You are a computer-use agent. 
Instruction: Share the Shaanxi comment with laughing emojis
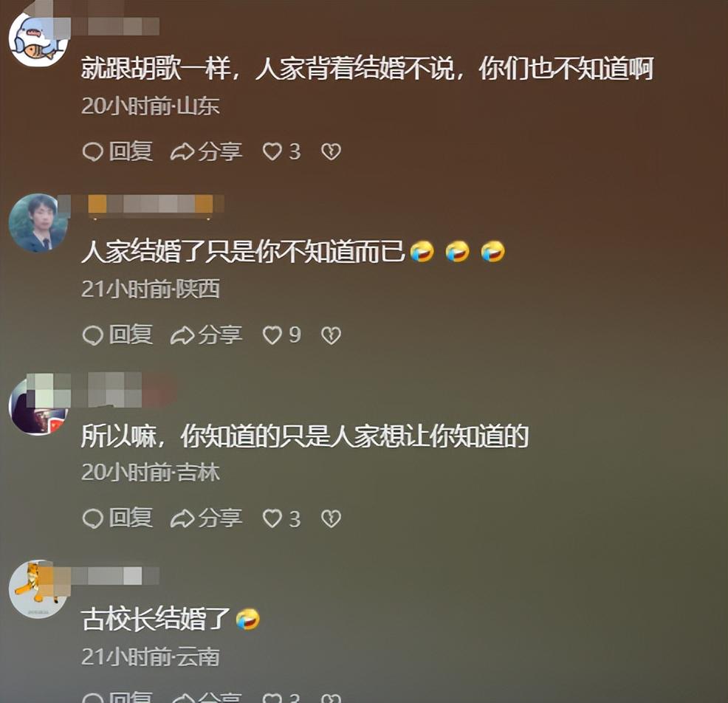click(x=206, y=335)
